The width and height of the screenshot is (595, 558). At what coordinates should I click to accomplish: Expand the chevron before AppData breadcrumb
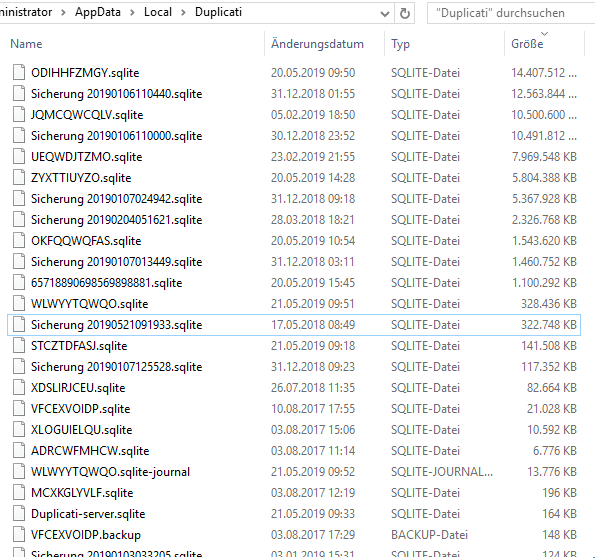[63, 13]
